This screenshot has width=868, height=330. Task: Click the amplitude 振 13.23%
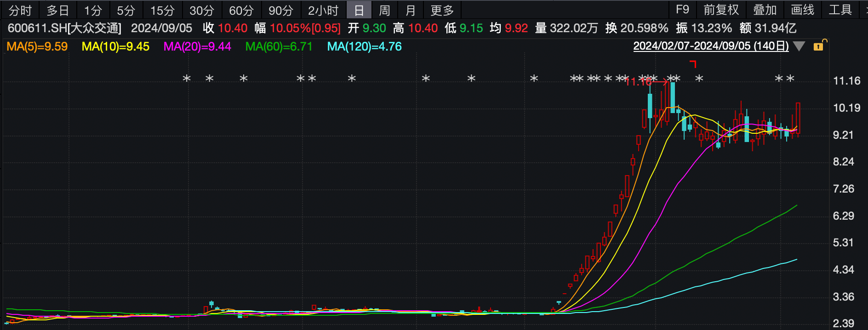tap(704, 28)
